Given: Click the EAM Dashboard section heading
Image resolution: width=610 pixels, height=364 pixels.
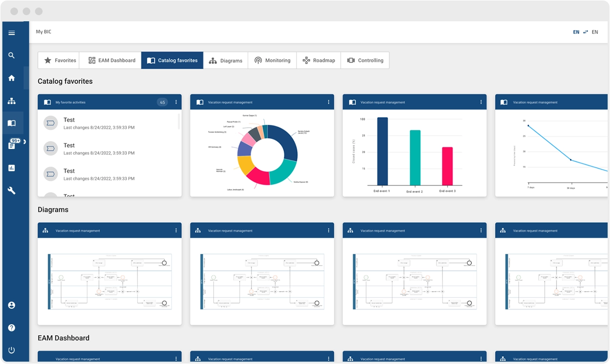Looking at the screenshot, I should [63, 338].
